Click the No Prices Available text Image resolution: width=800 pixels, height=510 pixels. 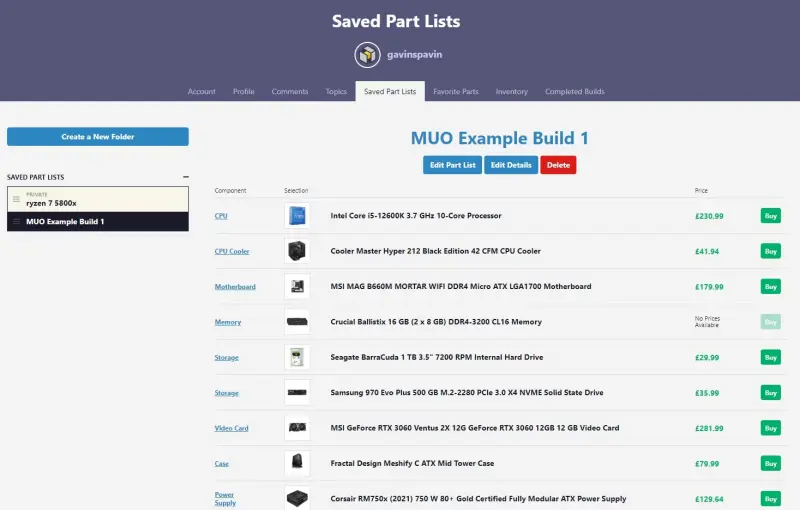coord(707,322)
